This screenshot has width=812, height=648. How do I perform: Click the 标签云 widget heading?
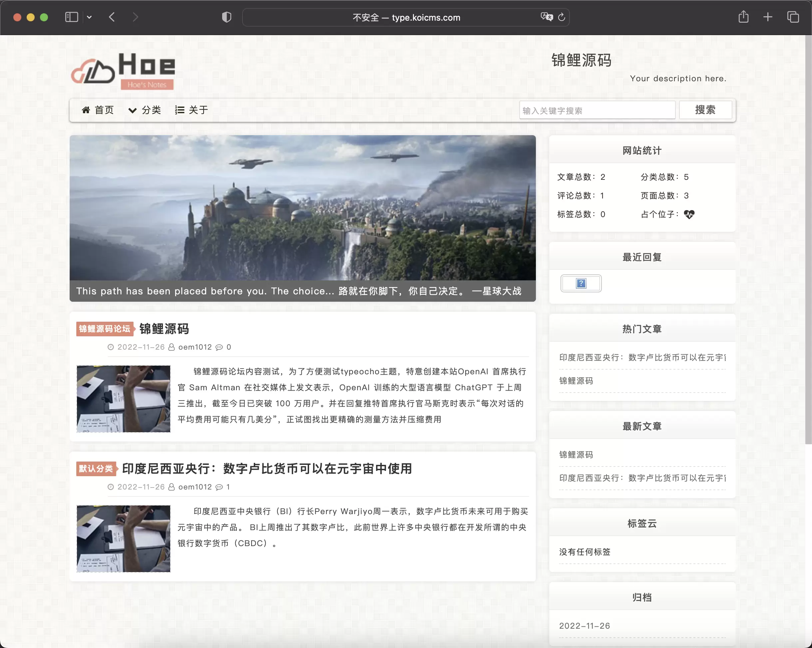click(x=642, y=523)
